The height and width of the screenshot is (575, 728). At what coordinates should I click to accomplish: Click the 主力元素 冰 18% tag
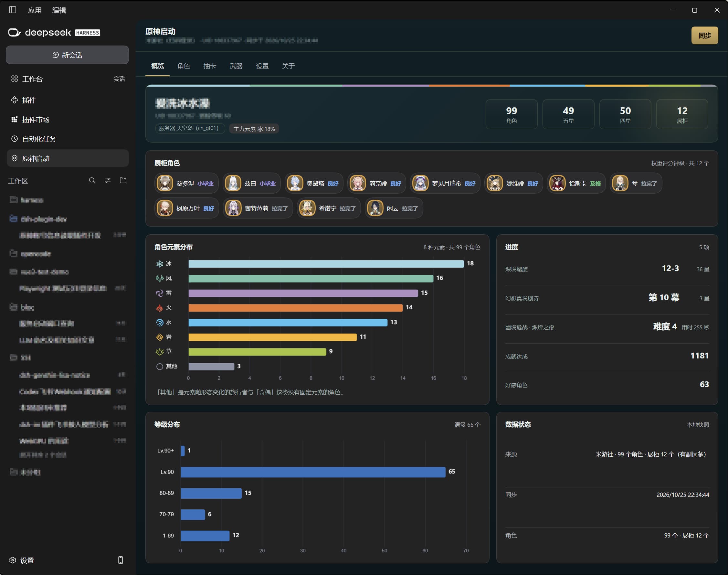254,129
